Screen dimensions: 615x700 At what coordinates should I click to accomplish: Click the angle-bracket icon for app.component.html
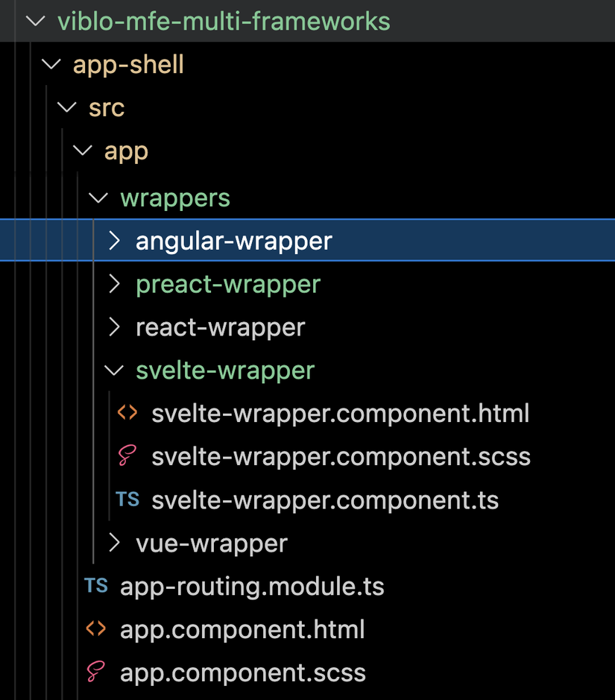pos(95,629)
